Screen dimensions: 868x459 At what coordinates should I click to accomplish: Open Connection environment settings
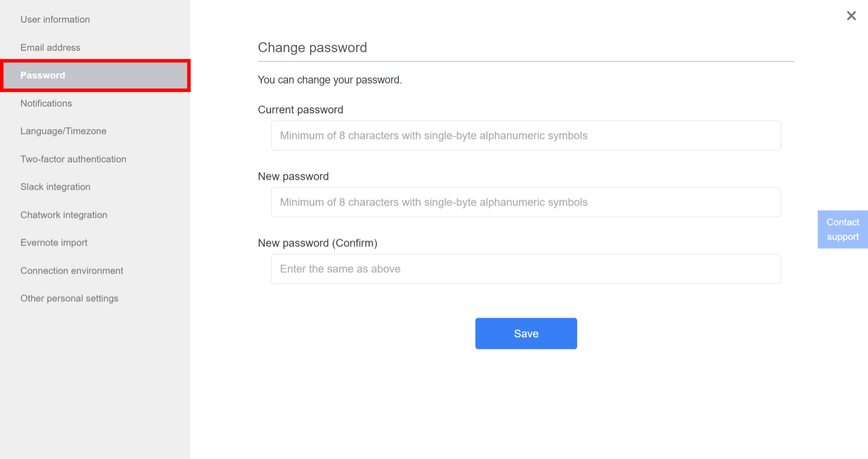[x=71, y=270]
